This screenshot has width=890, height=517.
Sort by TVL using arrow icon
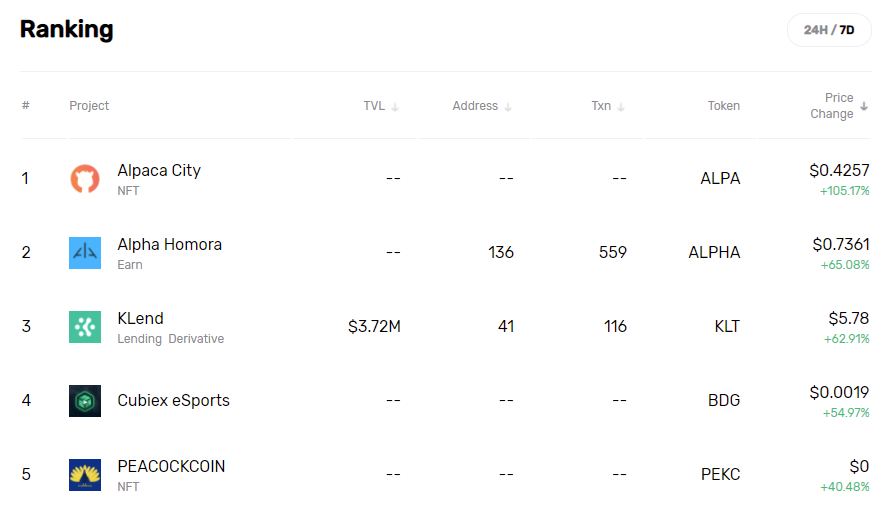(x=395, y=107)
